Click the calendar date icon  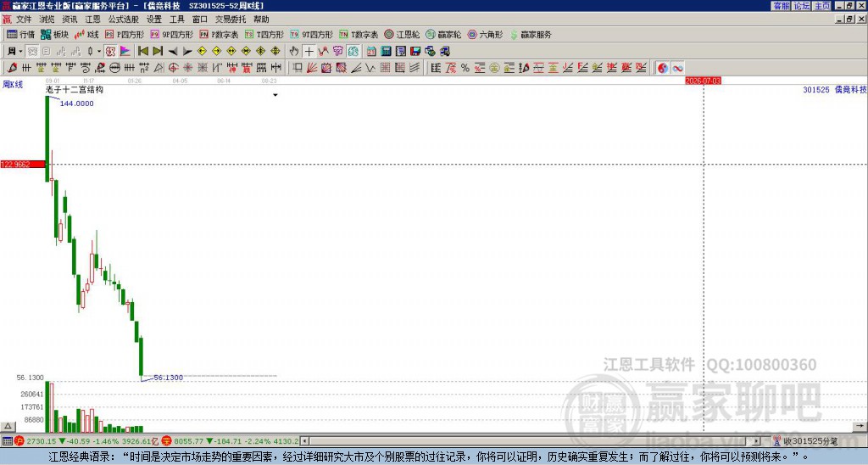(371, 52)
